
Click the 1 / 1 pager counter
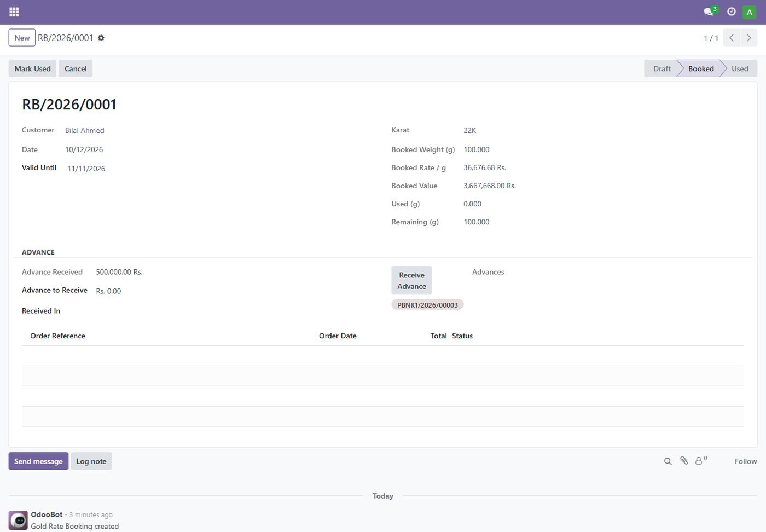click(x=711, y=38)
